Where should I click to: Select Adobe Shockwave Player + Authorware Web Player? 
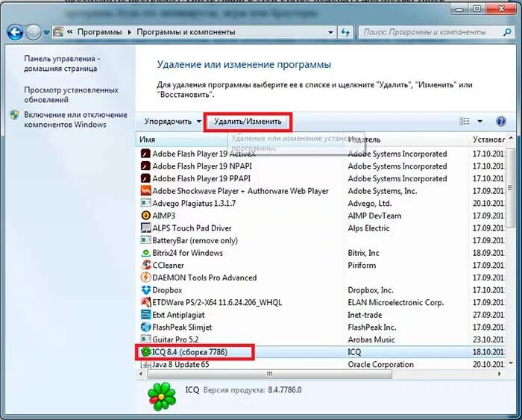coord(240,191)
